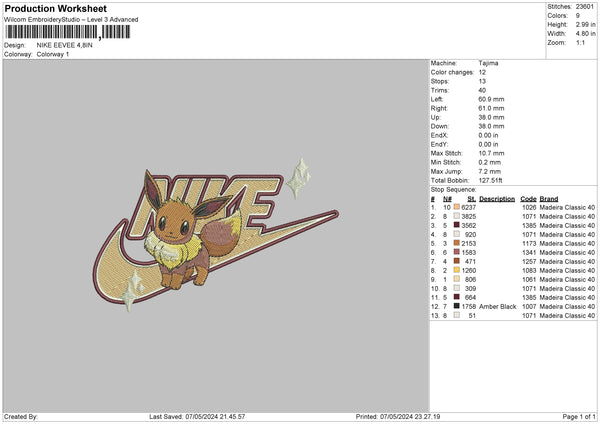Click the Page 1 of 1 indicator
600x424 pixels.
click(579, 417)
